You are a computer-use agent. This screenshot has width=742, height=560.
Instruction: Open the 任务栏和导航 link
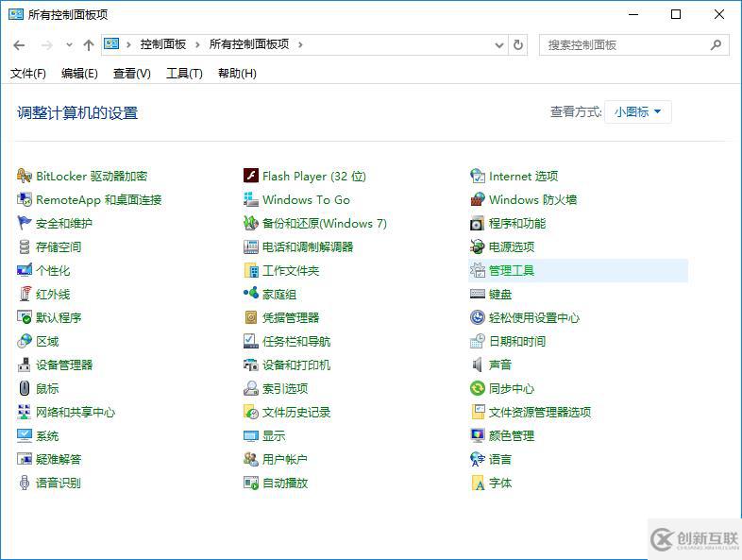click(296, 341)
